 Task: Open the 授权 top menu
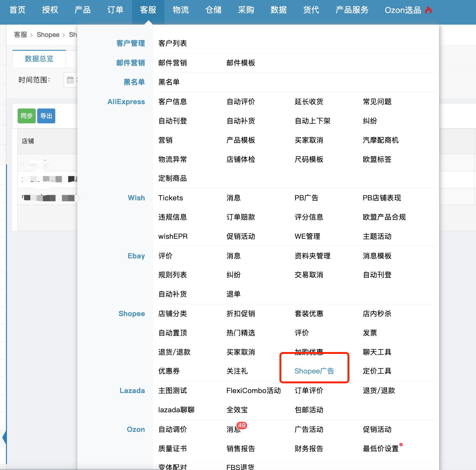(x=50, y=10)
